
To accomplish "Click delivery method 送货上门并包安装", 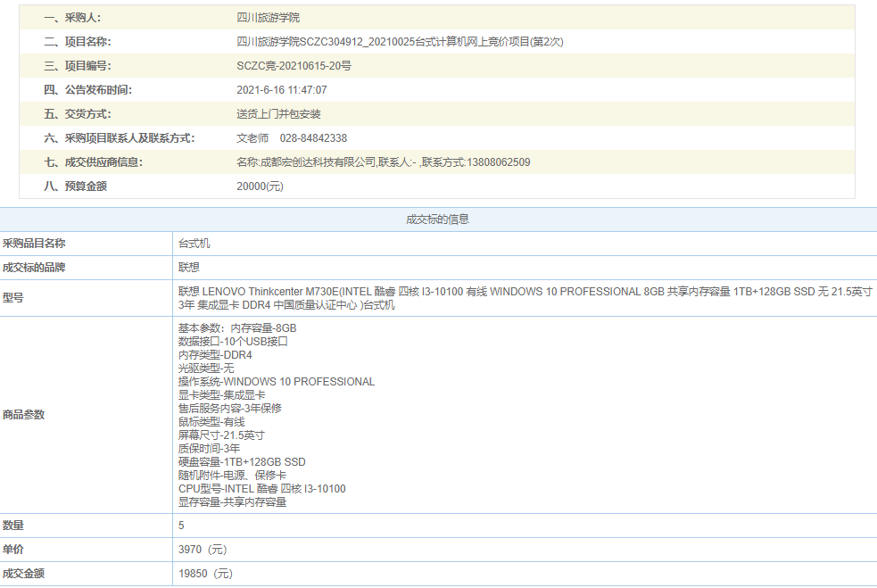I will 278,114.
